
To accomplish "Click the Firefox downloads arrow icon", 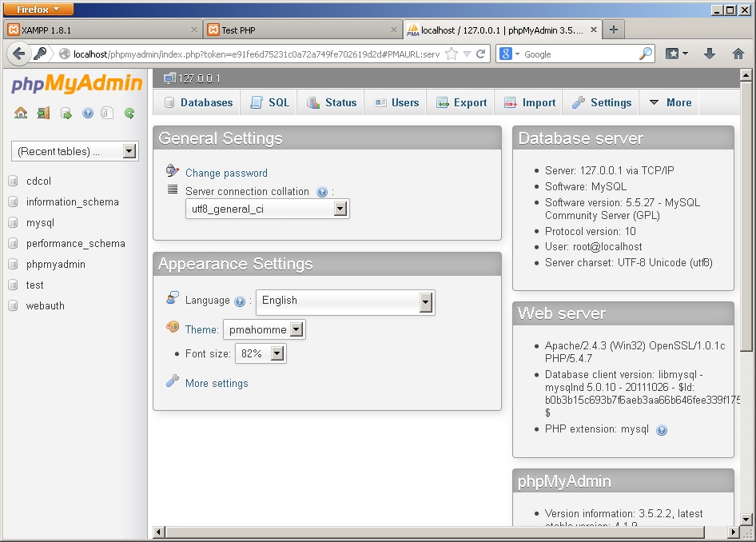I will click(709, 54).
